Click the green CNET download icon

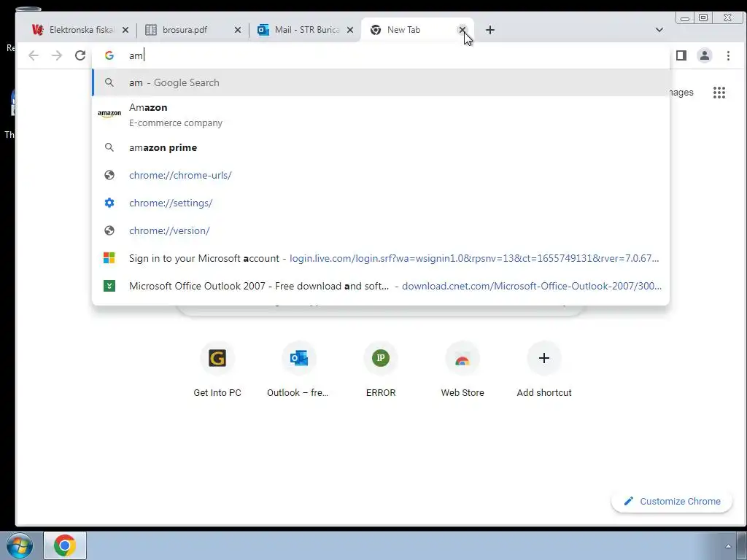coord(109,286)
